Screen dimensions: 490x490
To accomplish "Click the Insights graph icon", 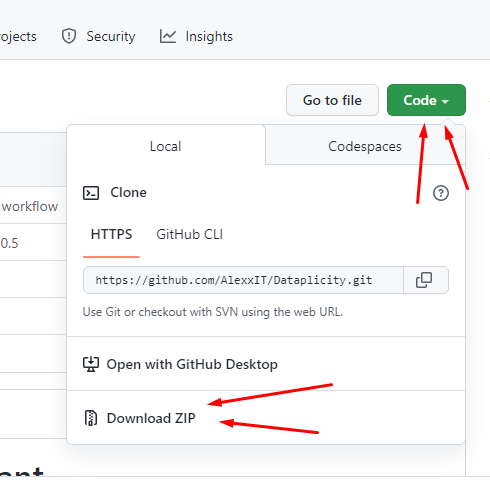I will (168, 36).
